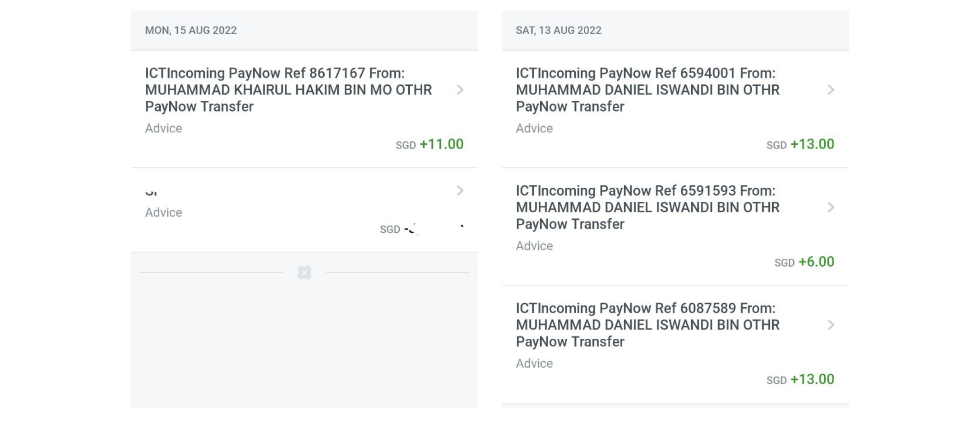Viewport: 980px width, 424px height.
Task: Open Advice for PayNow Ref 6594001
Action: tap(534, 129)
